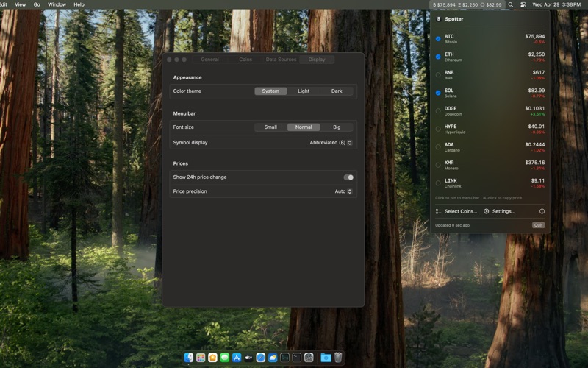The width and height of the screenshot is (588, 368).
Task: Open Finder from the dock
Action: tap(189, 358)
